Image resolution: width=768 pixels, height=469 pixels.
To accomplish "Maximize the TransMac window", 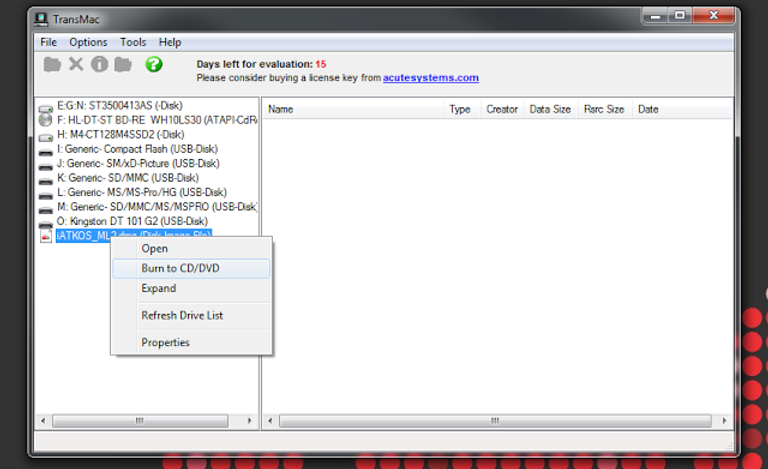I will [680, 16].
